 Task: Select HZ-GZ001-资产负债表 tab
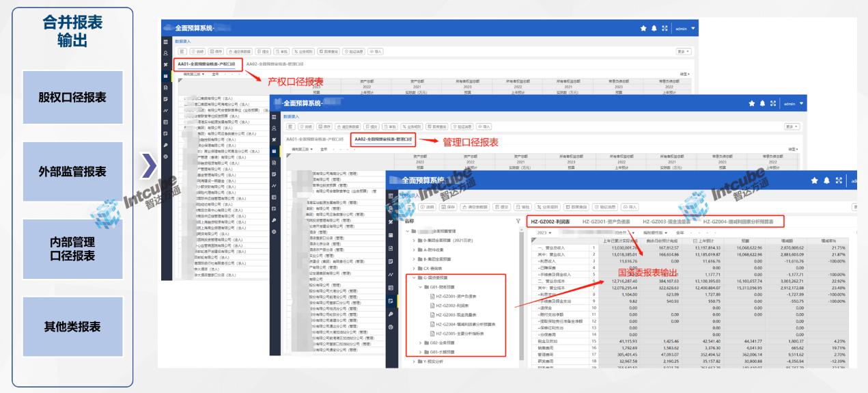(607, 221)
